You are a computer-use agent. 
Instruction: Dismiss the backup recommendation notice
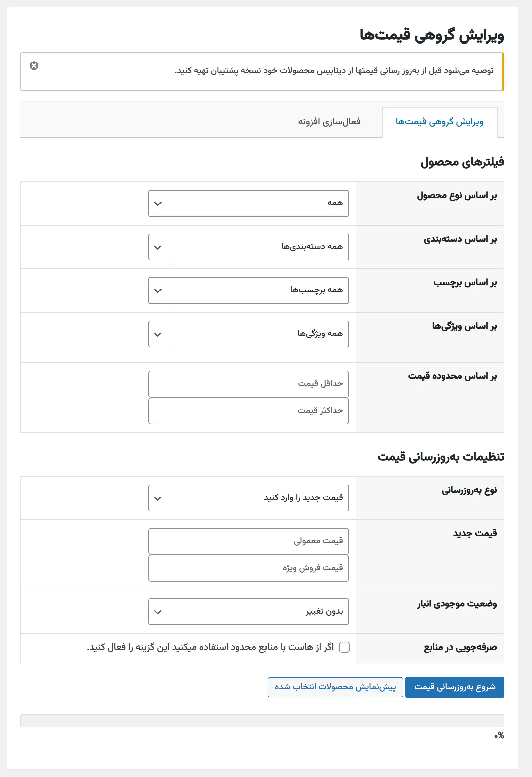pos(33,66)
